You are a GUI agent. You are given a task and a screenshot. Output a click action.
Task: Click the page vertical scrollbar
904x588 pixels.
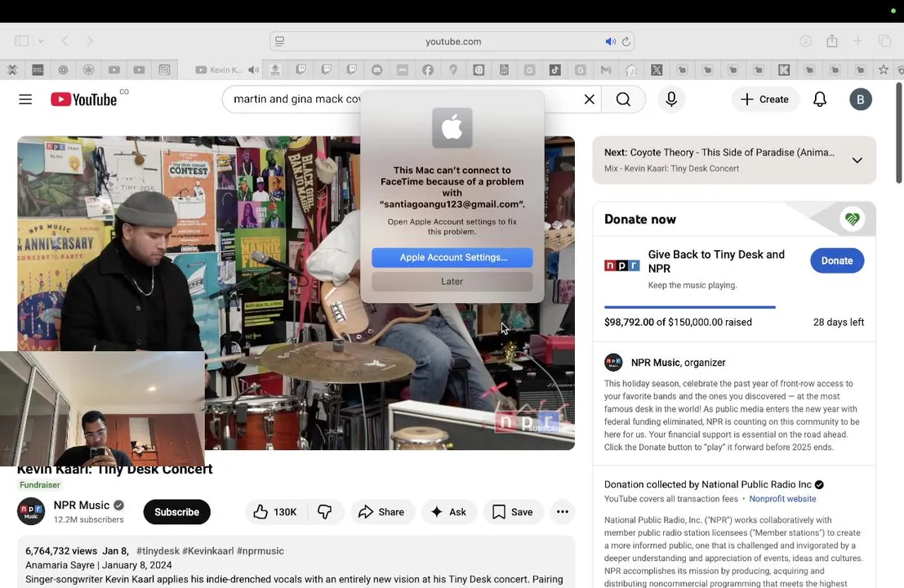point(899,134)
